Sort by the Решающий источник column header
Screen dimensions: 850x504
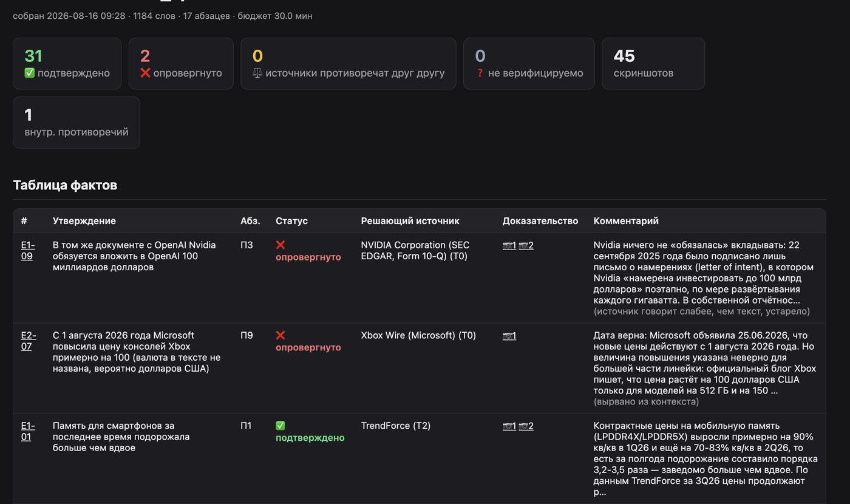(410, 221)
